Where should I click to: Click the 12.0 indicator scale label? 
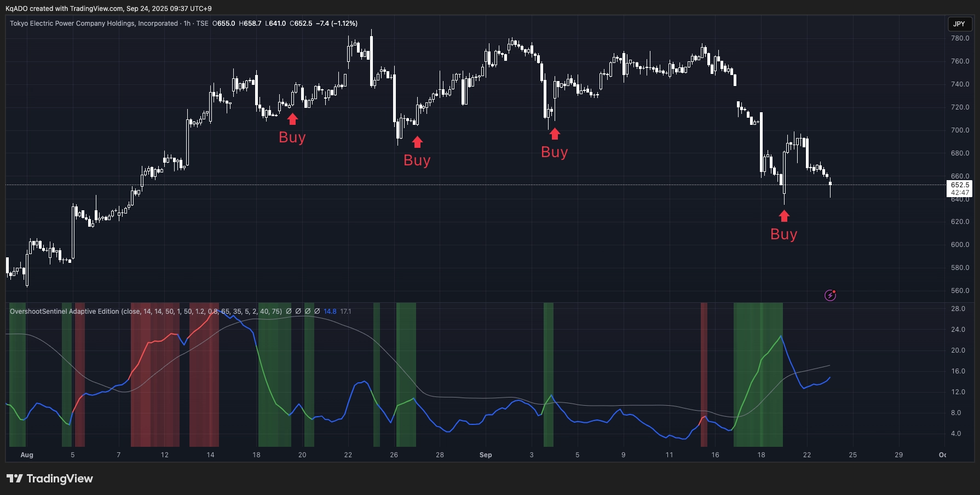(x=958, y=392)
